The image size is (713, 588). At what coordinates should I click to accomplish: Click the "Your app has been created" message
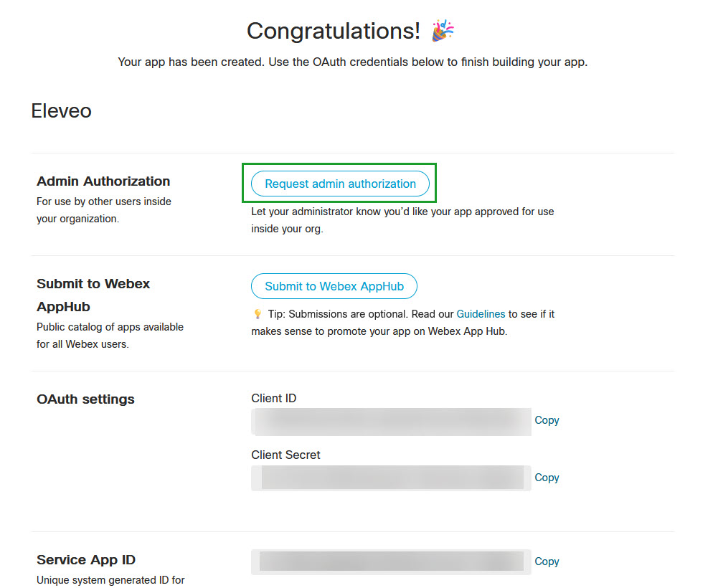pyautogui.click(x=352, y=62)
